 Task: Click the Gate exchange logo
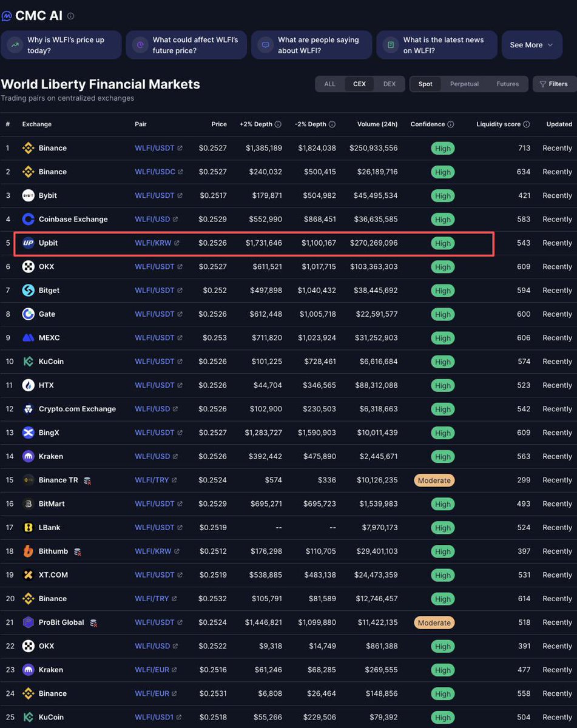(29, 314)
